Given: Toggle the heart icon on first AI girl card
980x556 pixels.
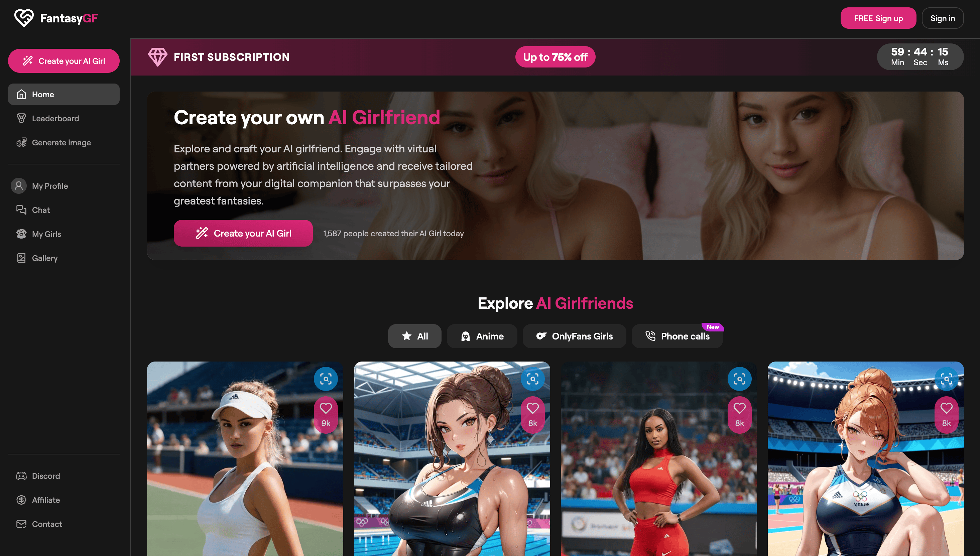Looking at the screenshot, I should point(326,409).
